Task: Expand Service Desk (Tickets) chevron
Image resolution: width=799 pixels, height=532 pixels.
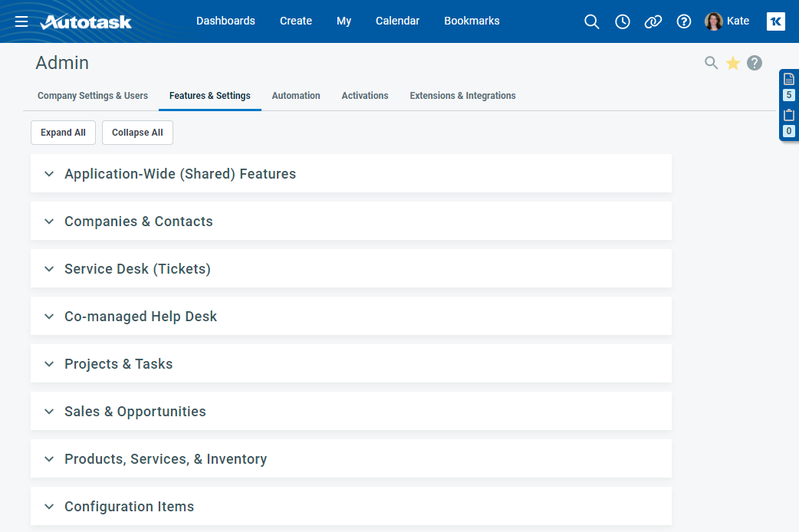Action: (49, 268)
